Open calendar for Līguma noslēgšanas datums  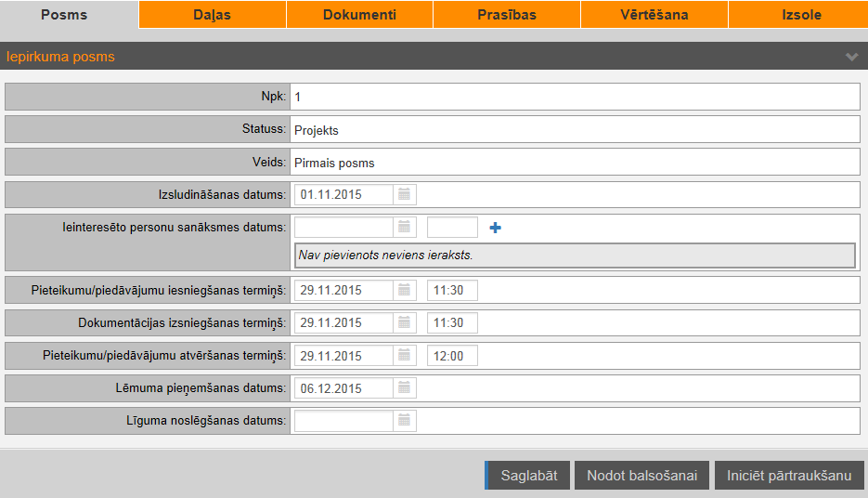(x=405, y=421)
